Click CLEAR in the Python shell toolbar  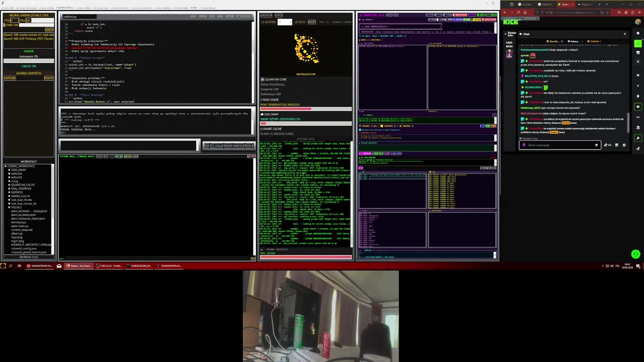tap(135, 156)
